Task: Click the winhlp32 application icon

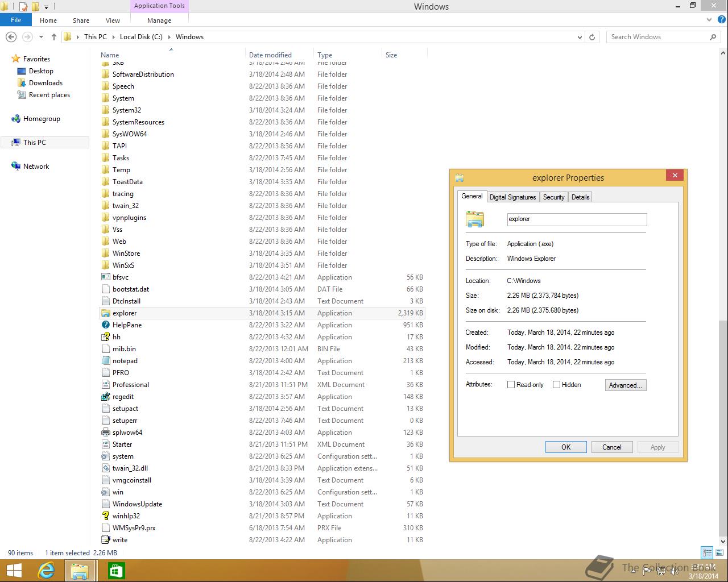Action: click(105, 516)
